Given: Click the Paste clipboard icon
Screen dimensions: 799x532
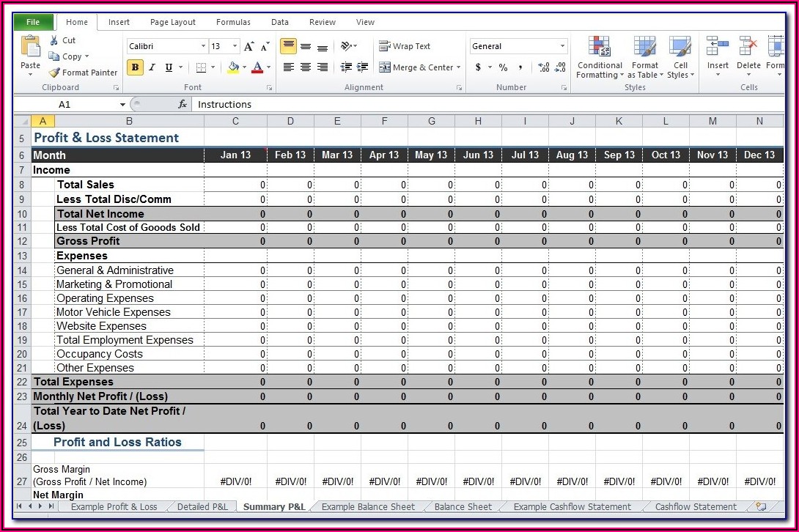Looking at the screenshot, I should (31, 48).
